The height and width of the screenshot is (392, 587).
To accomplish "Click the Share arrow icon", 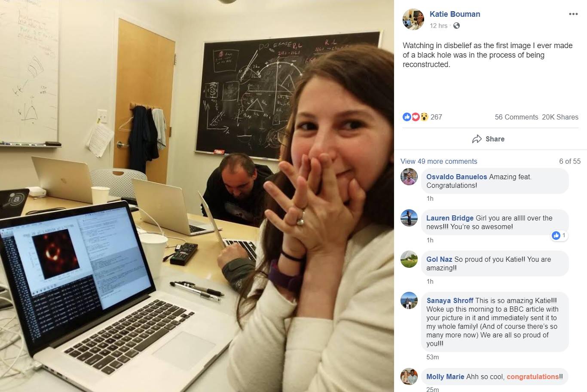I will click(x=477, y=139).
